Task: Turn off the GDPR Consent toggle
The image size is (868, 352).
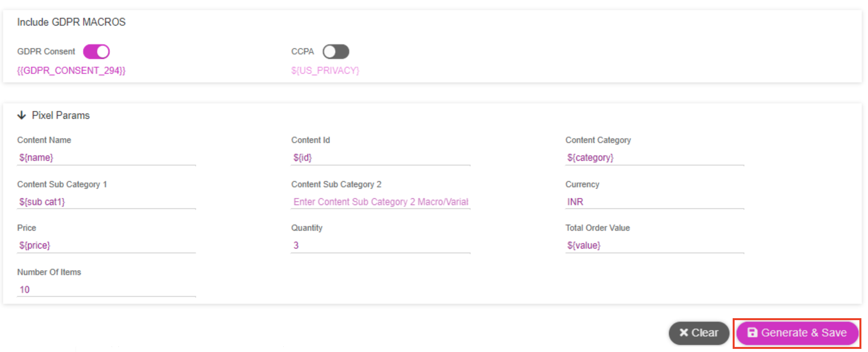Action: click(96, 52)
